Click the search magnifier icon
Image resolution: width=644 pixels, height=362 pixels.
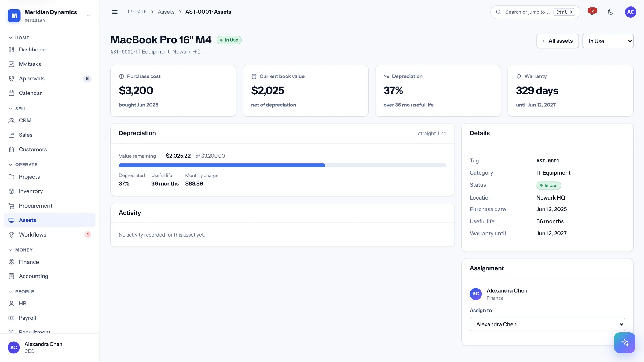pos(499,12)
